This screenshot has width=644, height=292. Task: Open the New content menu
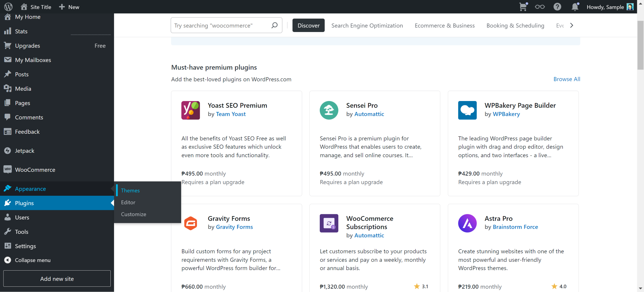(x=69, y=7)
